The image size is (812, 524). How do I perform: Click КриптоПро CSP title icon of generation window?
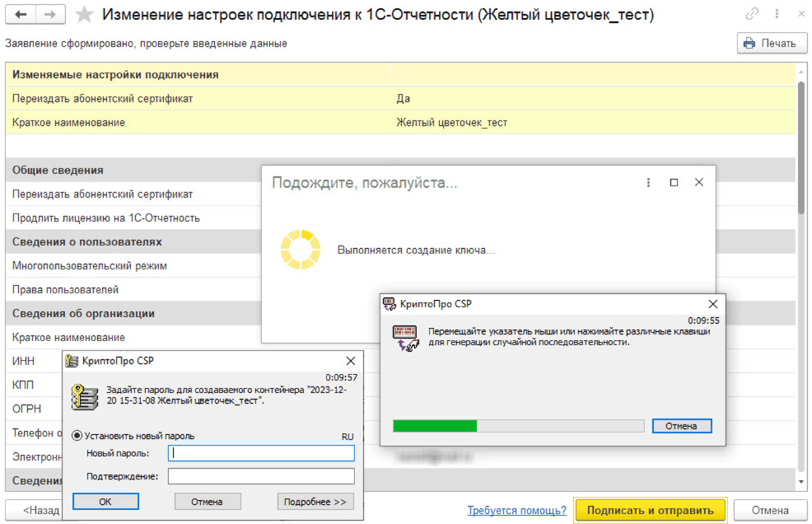click(x=390, y=304)
